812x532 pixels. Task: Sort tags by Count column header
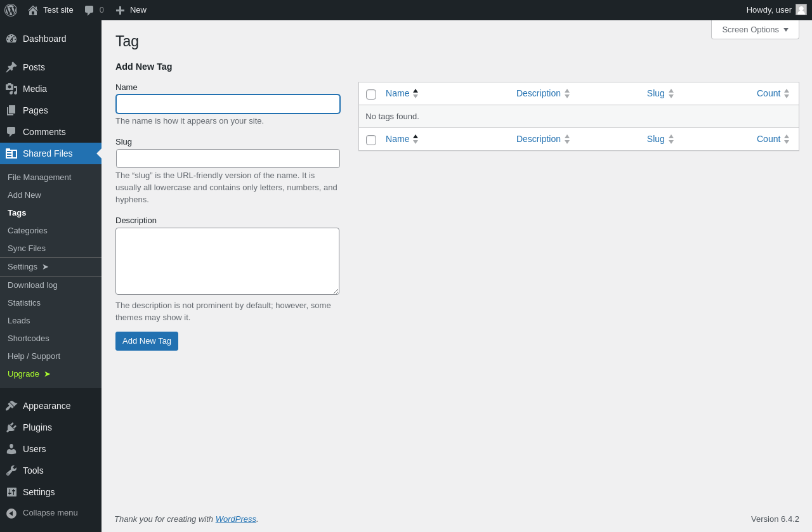click(768, 93)
